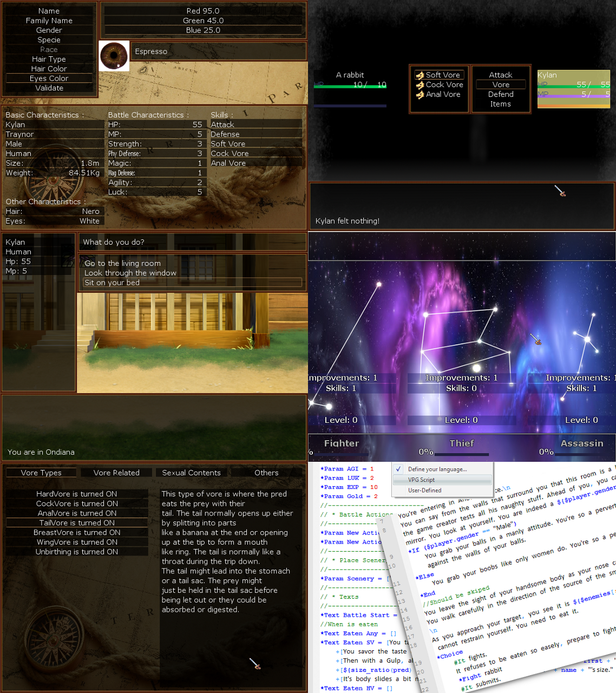Toggle the CockVore is turned ON option
The height and width of the screenshot is (693, 616).
coord(77,504)
